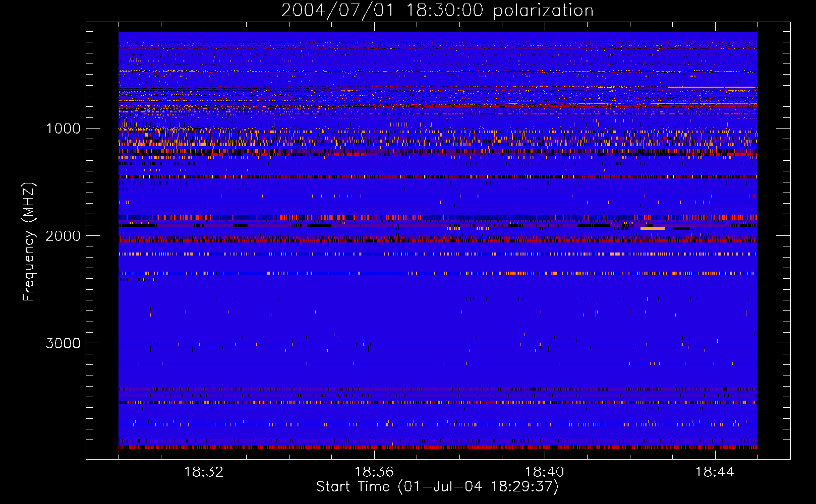Image resolution: width=816 pixels, height=504 pixels.
Task: Select the 18:44 time tick label
Action: pyautogui.click(x=715, y=472)
